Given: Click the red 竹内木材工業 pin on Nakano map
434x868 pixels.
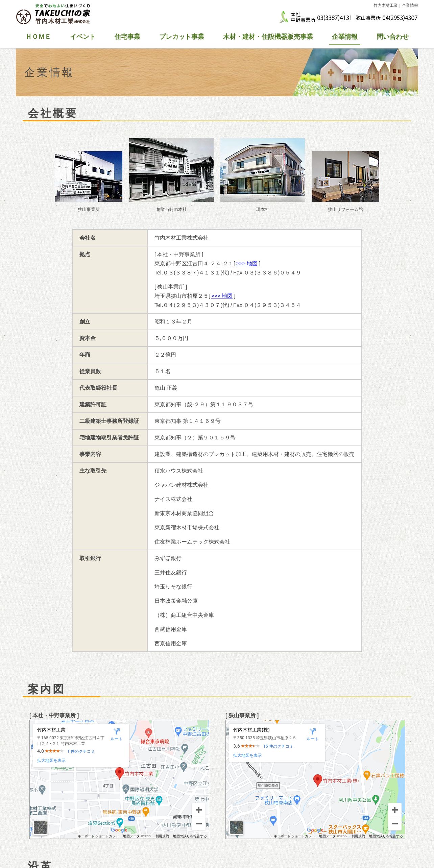Looking at the screenshot, I should 119,773.
